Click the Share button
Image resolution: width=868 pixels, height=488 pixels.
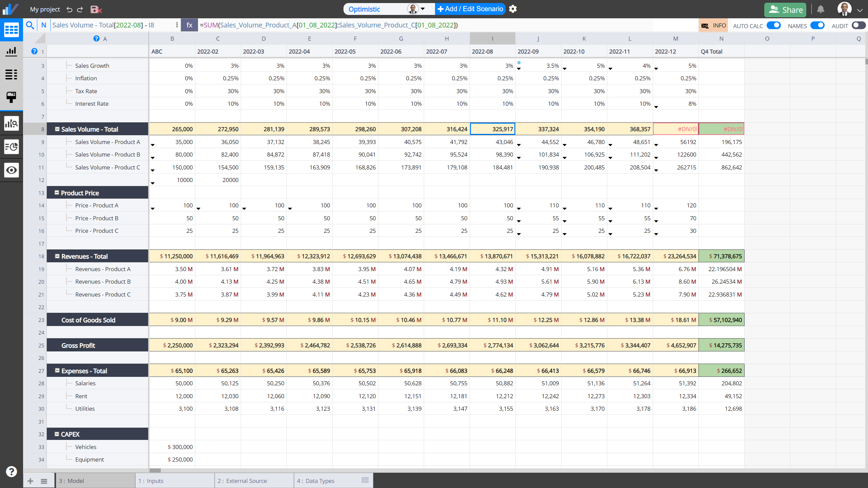point(785,9)
